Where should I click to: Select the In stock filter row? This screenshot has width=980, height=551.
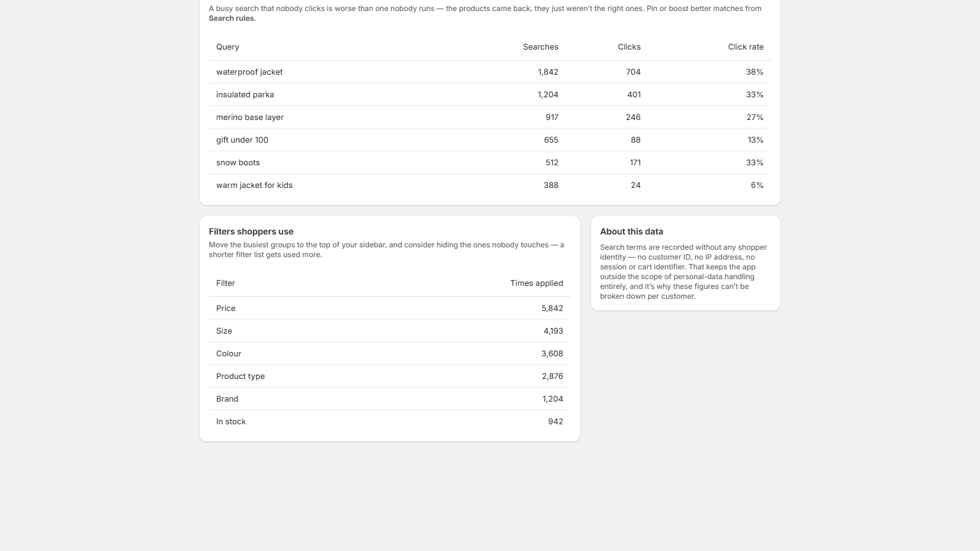[x=390, y=421]
